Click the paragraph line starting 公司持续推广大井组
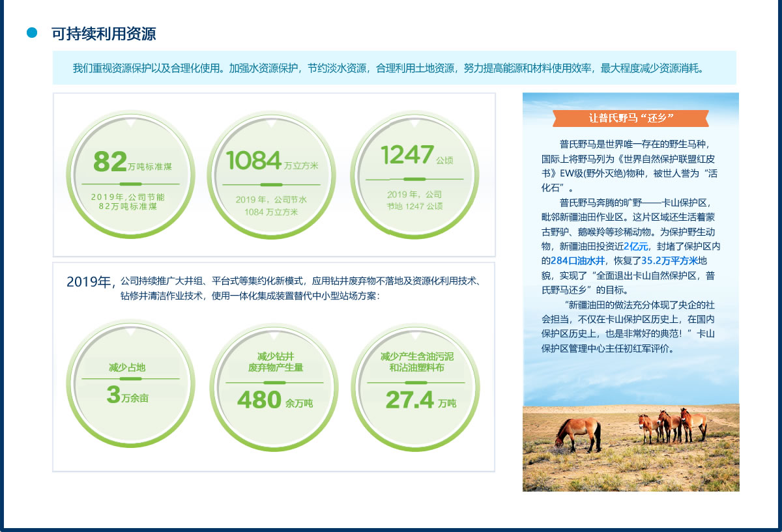Viewport: 782px width, 532px height. [300, 281]
